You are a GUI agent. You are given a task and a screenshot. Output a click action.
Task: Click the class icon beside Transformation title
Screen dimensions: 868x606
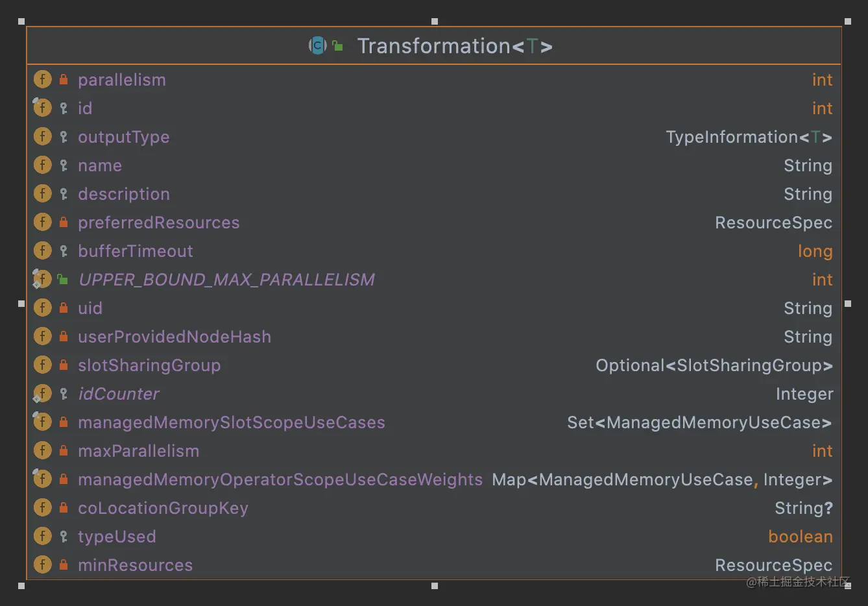(317, 45)
